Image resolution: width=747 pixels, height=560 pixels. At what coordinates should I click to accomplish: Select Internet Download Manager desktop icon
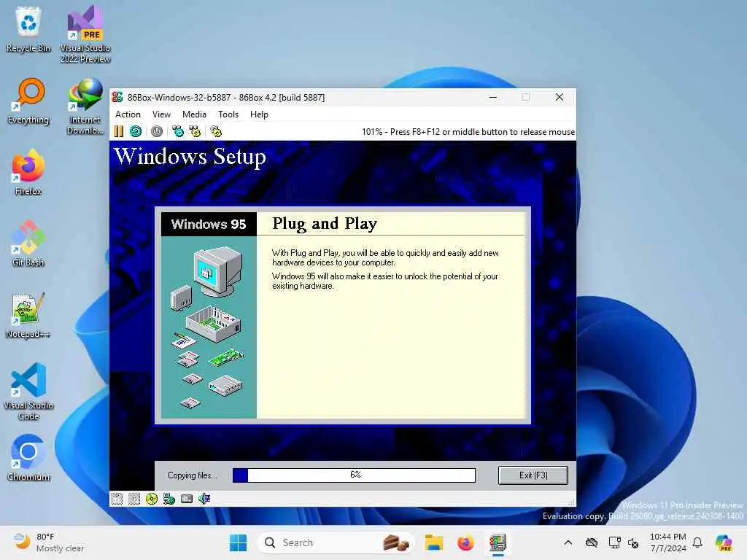85,106
